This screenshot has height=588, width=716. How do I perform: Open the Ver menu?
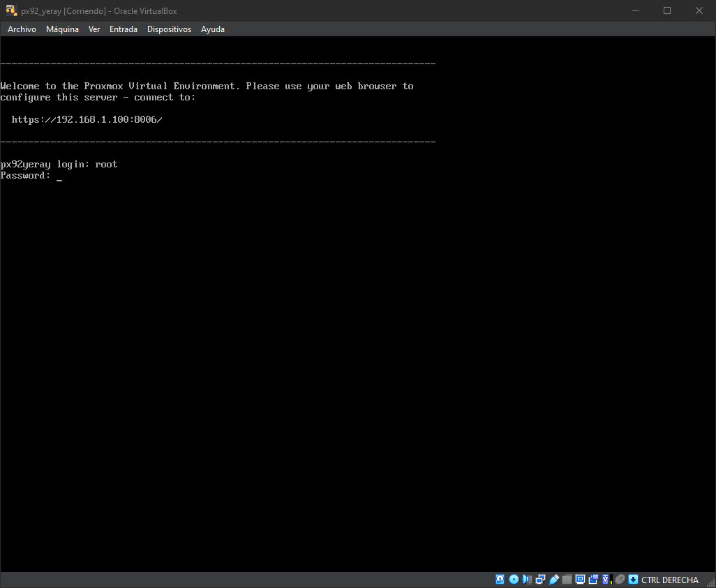[x=94, y=29]
